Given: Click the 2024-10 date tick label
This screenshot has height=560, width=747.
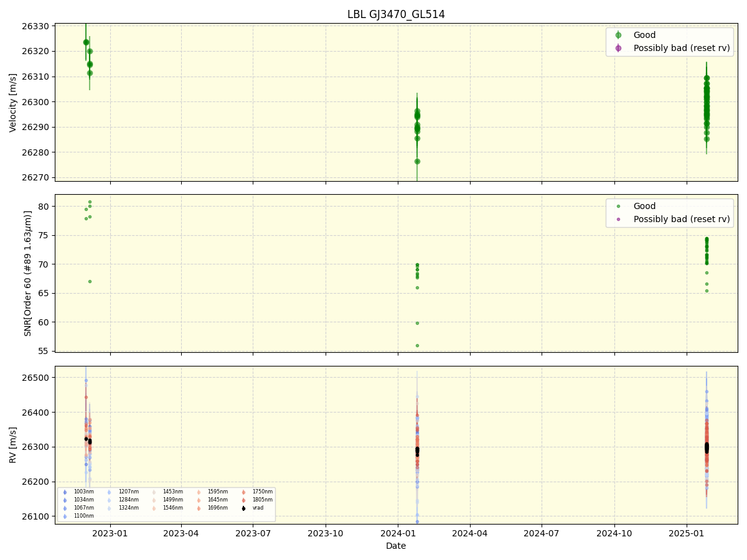Looking at the screenshot, I should (x=614, y=533).
